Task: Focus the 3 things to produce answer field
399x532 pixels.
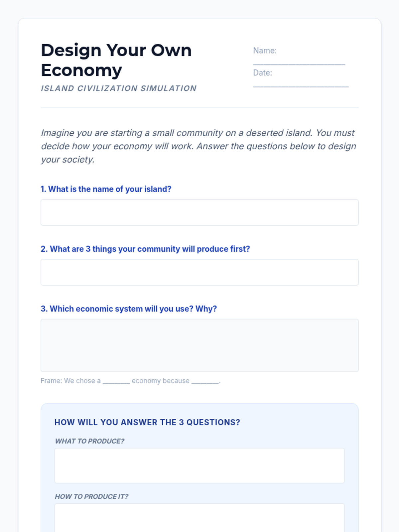Action: tap(199, 272)
